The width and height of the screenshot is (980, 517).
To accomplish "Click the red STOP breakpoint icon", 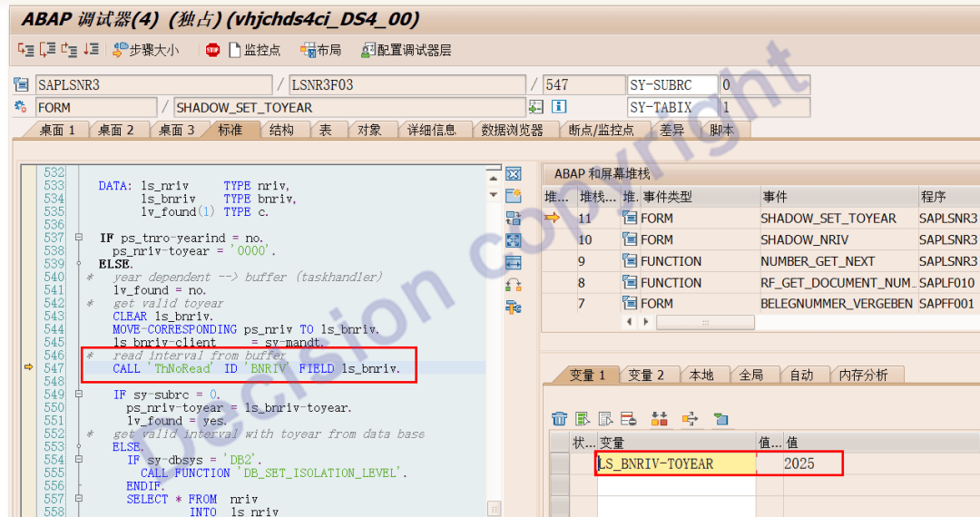I will click(212, 50).
